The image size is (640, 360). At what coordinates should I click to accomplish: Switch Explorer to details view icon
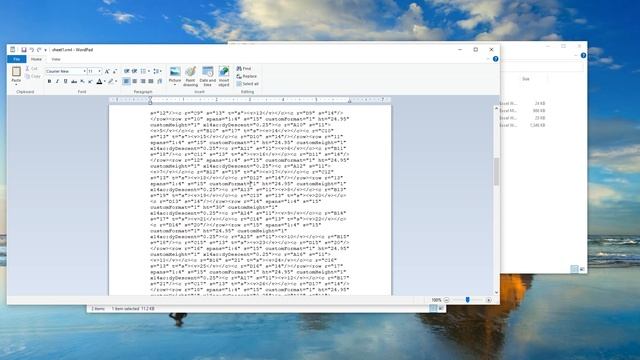pyautogui.click(x=574, y=269)
